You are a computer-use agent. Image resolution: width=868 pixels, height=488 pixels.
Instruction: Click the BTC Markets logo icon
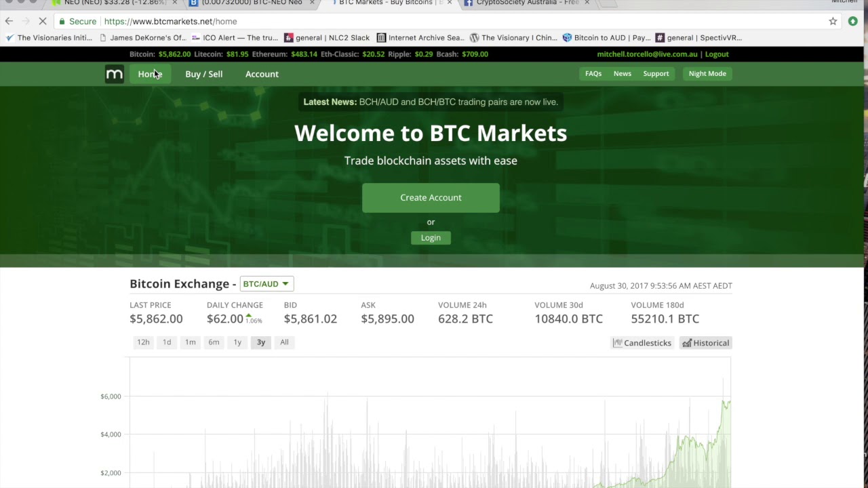pyautogui.click(x=115, y=74)
